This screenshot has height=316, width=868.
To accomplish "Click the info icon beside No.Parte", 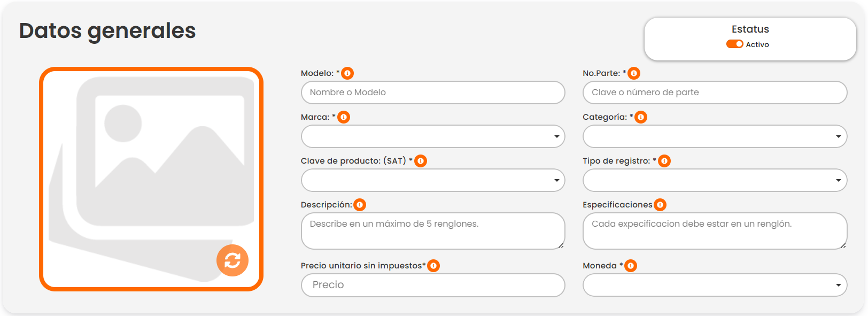I will [634, 73].
